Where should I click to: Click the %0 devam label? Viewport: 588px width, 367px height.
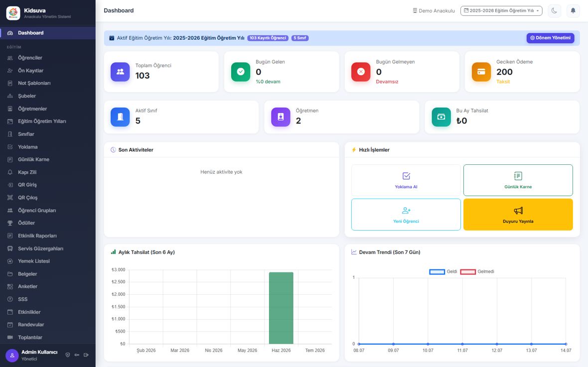tap(268, 82)
